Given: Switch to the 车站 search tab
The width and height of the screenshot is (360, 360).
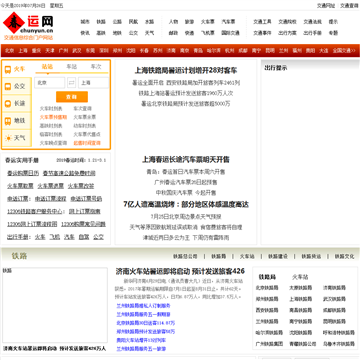Looking at the screenshot, I should click(x=72, y=67).
